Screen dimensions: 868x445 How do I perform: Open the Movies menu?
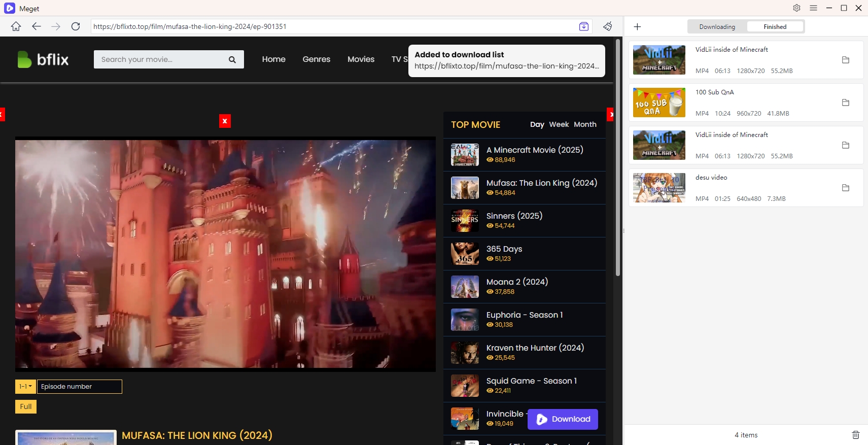click(x=361, y=59)
